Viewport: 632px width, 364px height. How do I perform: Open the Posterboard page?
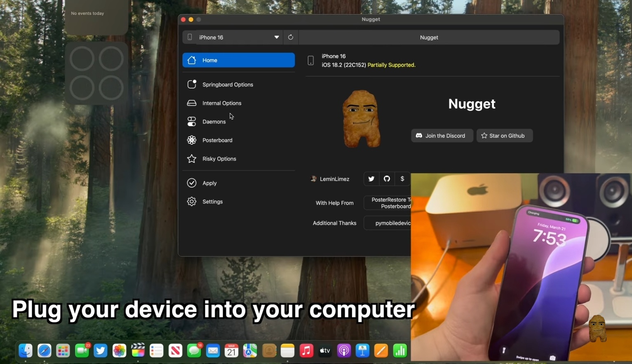(238, 140)
